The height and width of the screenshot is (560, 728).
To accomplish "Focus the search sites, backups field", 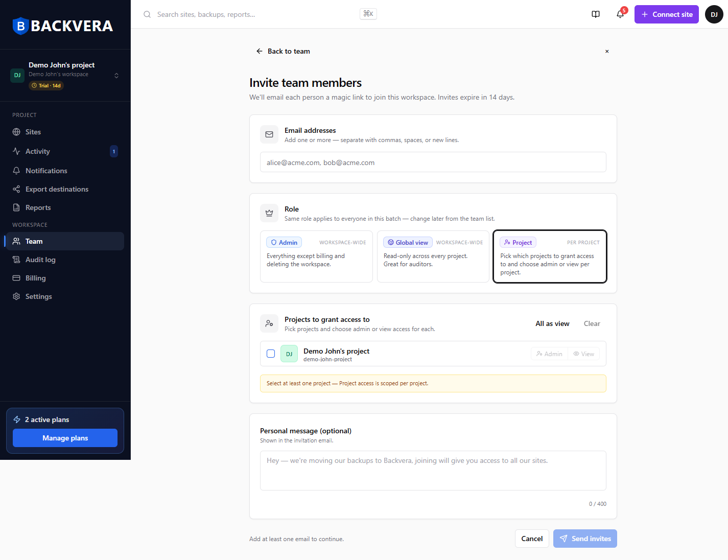I will (255, 14).
